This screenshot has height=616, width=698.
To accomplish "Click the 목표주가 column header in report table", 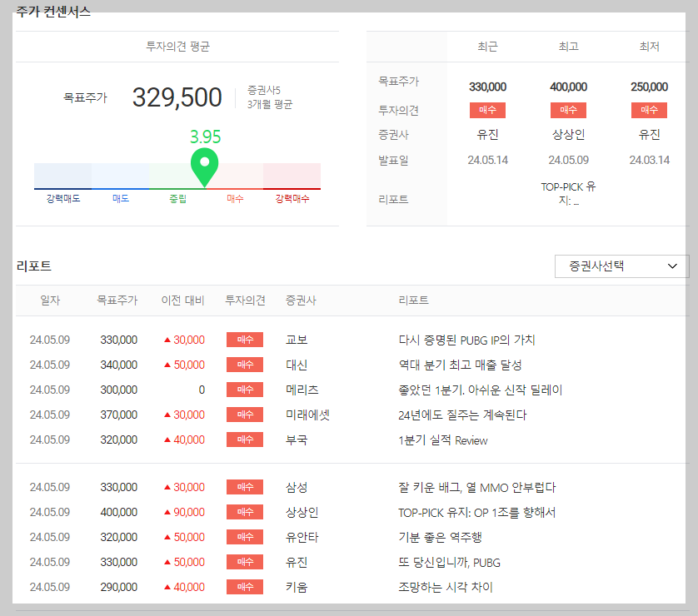I will [x=117, y=301].
